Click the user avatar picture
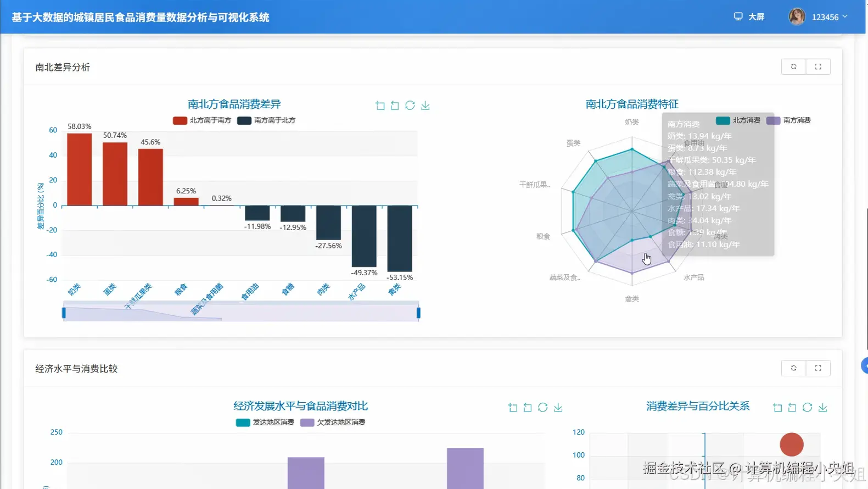 click(x=797, y=16)
